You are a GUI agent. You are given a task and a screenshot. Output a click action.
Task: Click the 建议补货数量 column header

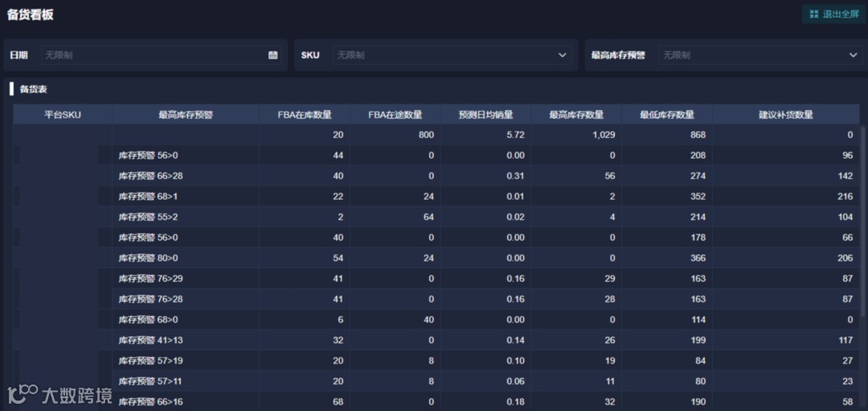785,115
